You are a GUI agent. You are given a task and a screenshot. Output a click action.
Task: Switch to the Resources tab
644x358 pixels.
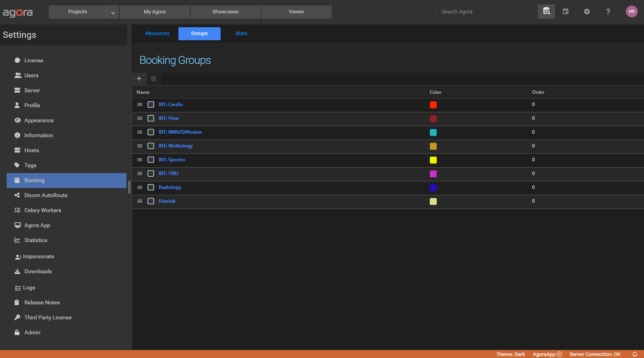158,34
